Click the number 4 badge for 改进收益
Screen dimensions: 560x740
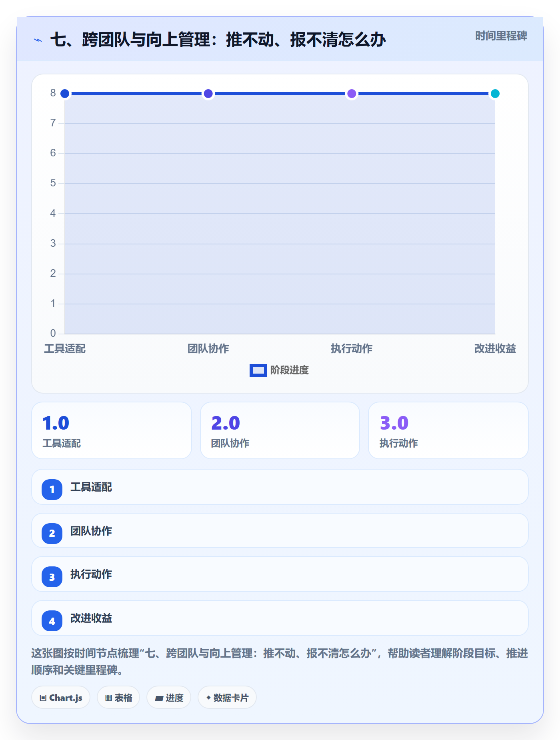52,621
